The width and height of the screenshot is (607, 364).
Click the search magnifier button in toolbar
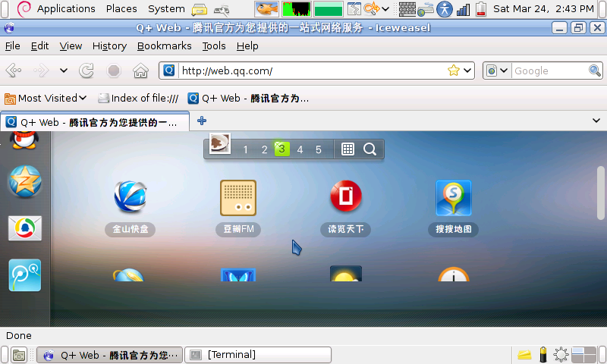point(594,71)
